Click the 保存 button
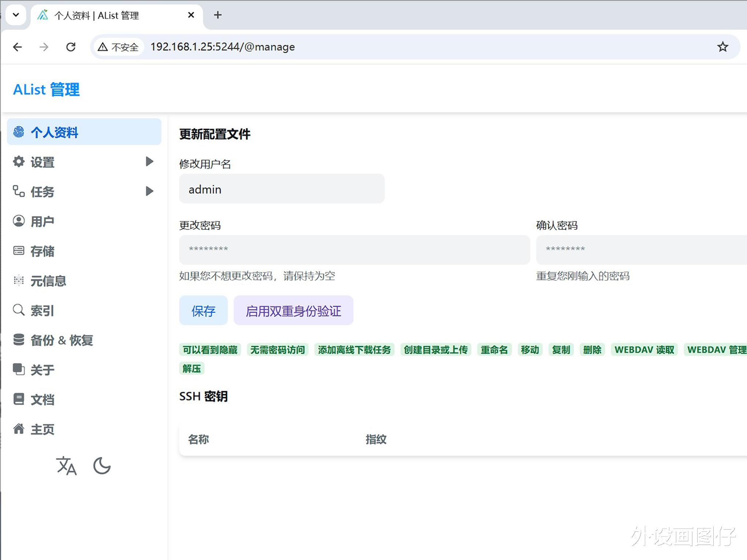This screenshot has height=560, width=747. [203, 311]
